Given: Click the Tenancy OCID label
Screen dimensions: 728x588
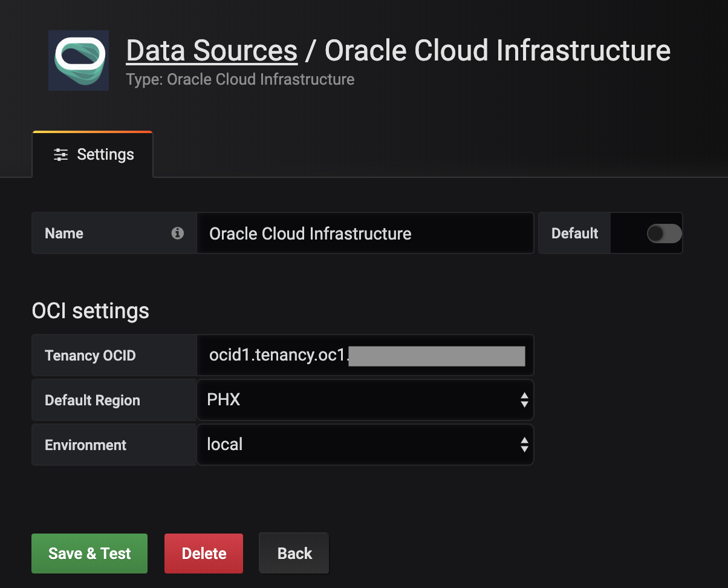Looking at the screenshot, I should click(x=90, y=355).
